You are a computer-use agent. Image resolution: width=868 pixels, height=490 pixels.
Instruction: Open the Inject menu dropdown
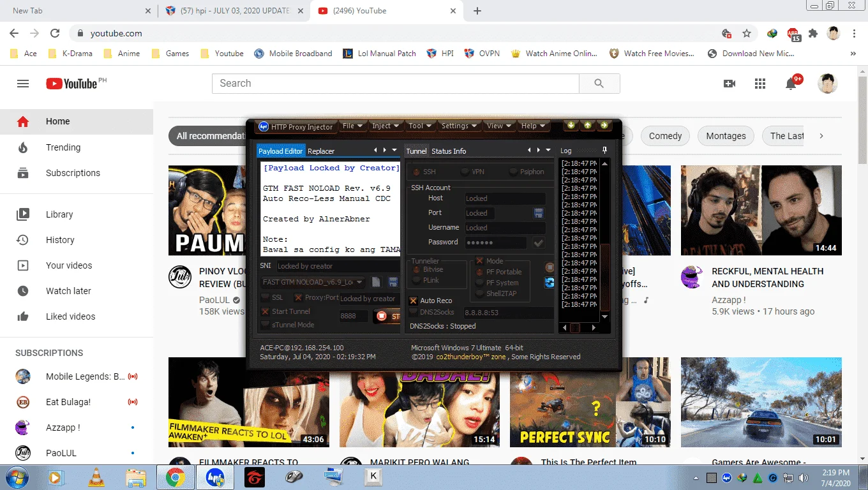coord(385,126)
